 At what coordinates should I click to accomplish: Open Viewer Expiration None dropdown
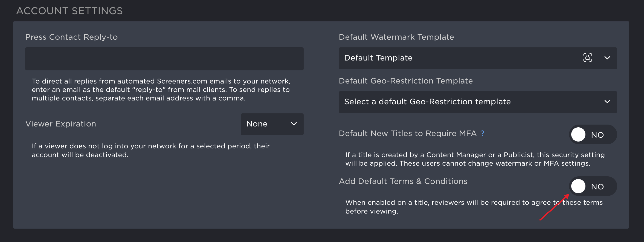tap(272, 124)
